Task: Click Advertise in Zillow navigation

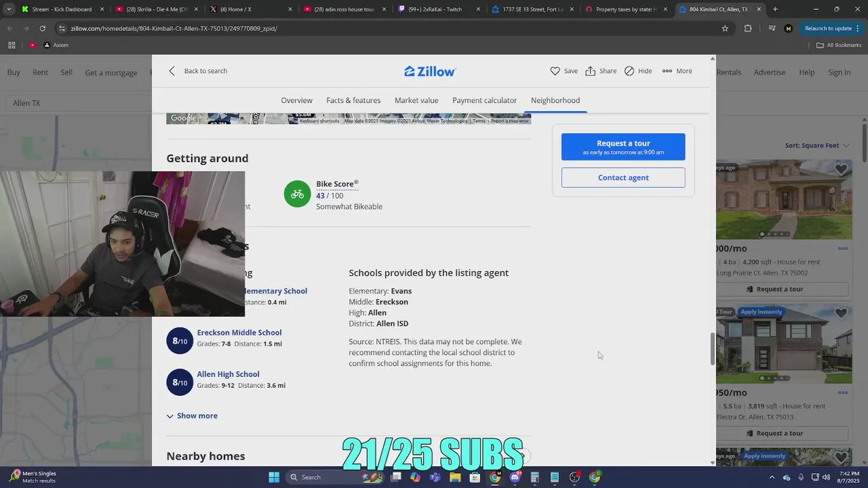Action: (770, 73)
